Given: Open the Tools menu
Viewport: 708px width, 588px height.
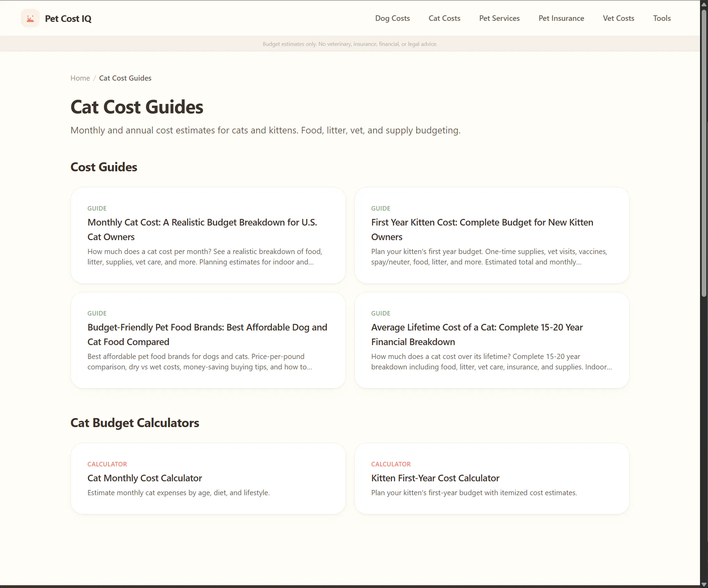Looking at the screenshot, I should pos(662,18).
